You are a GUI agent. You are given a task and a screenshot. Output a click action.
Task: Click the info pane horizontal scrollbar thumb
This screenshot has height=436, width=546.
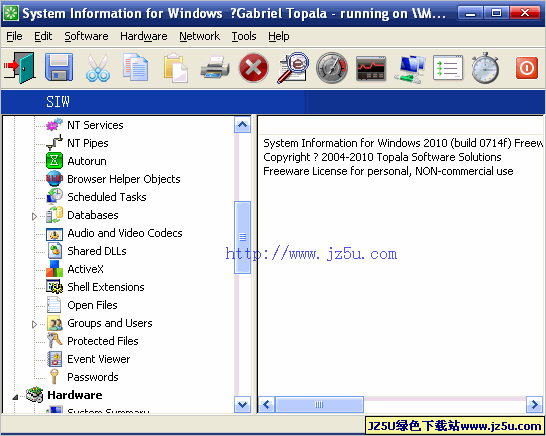[x=319, y=405]
